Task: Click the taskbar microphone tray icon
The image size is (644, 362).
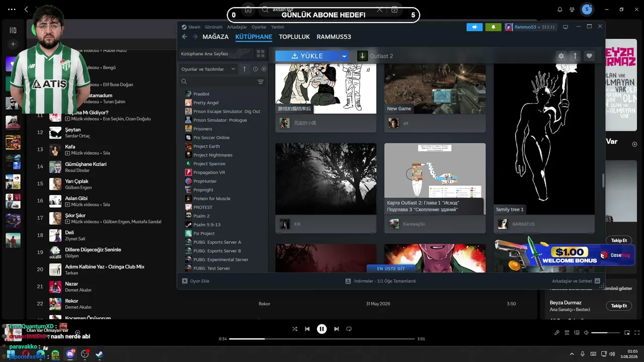Action: [583, 354]
